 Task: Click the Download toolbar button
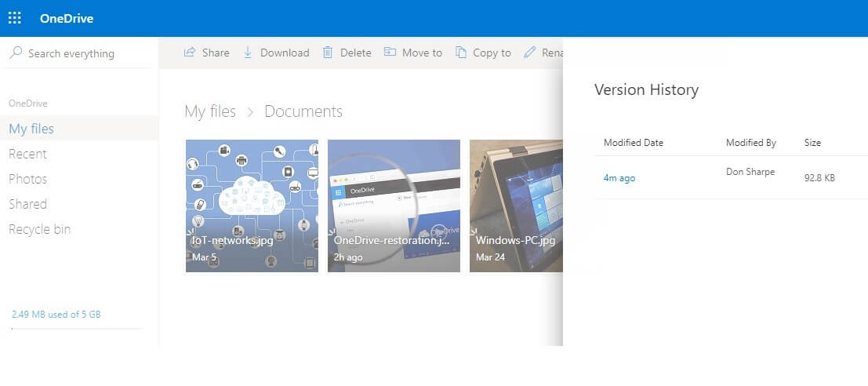click(x=276, y=53)
